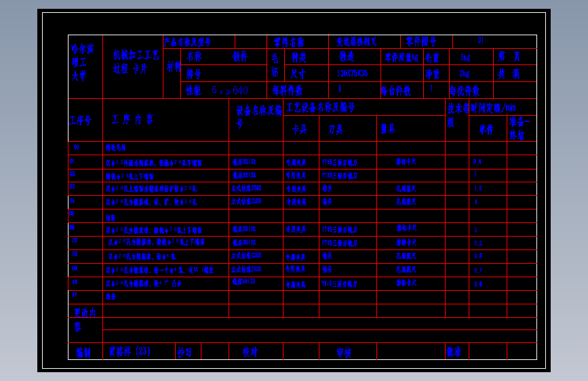
Task: Select the '牌号' label
Action: (x=194, y=74)
